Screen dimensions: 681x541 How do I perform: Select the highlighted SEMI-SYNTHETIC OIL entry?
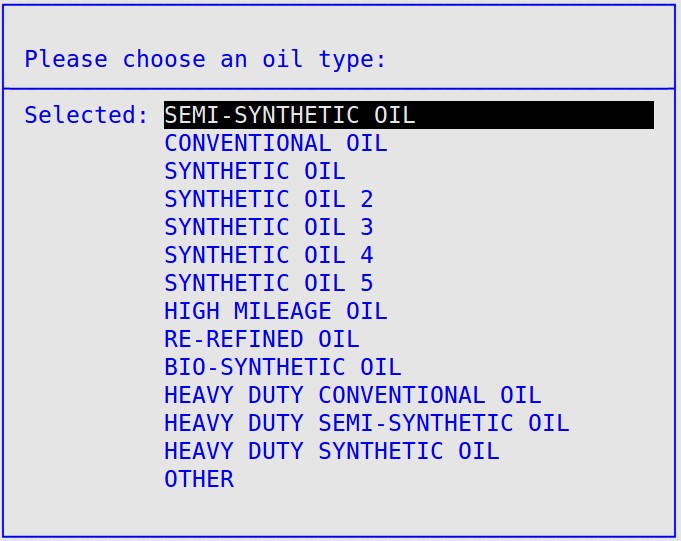click(x=409, y=115)
